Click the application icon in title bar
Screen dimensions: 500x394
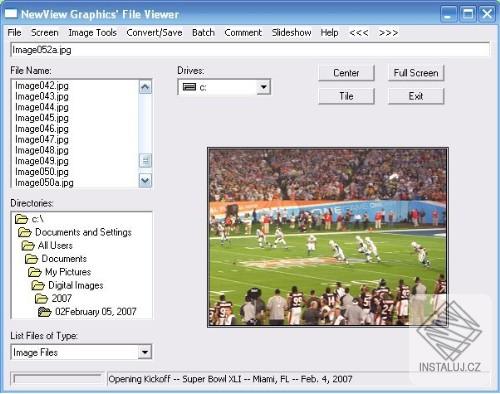11,14
